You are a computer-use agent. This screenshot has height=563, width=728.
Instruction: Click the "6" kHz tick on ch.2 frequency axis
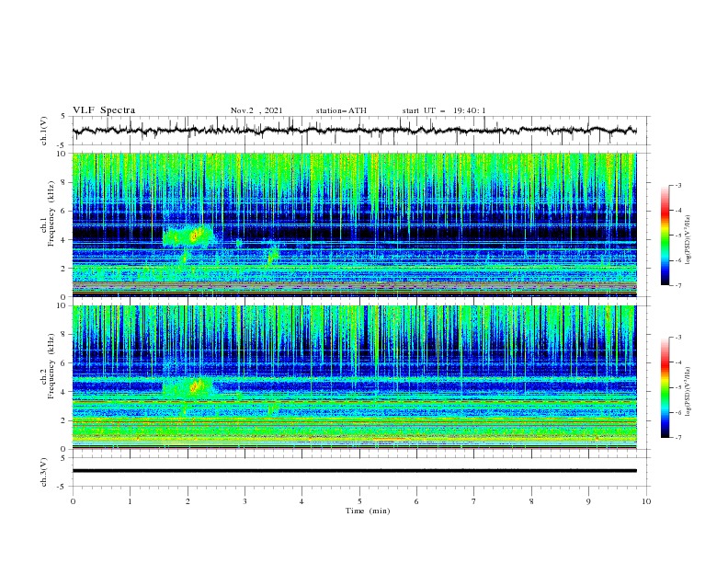64,363
